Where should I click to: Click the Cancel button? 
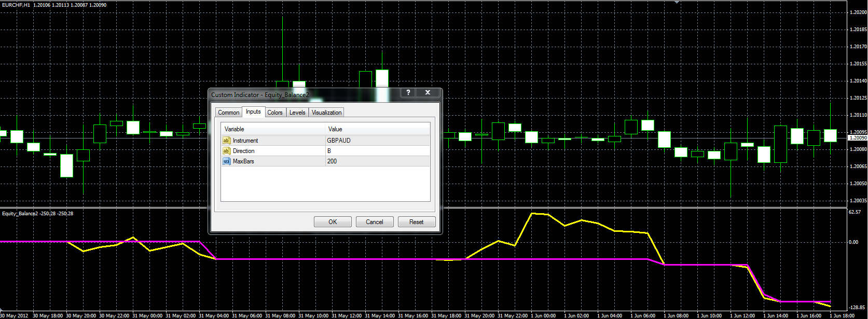coord(375,222)
